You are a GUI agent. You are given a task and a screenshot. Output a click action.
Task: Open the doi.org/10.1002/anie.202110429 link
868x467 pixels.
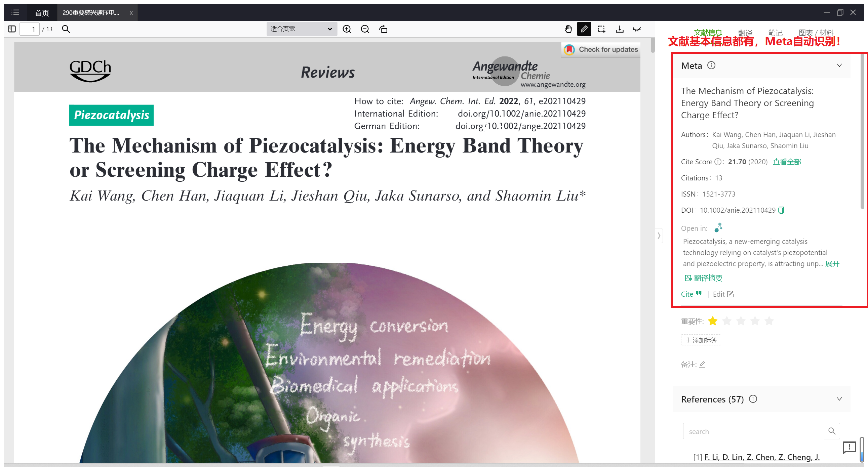coord(522,114)
